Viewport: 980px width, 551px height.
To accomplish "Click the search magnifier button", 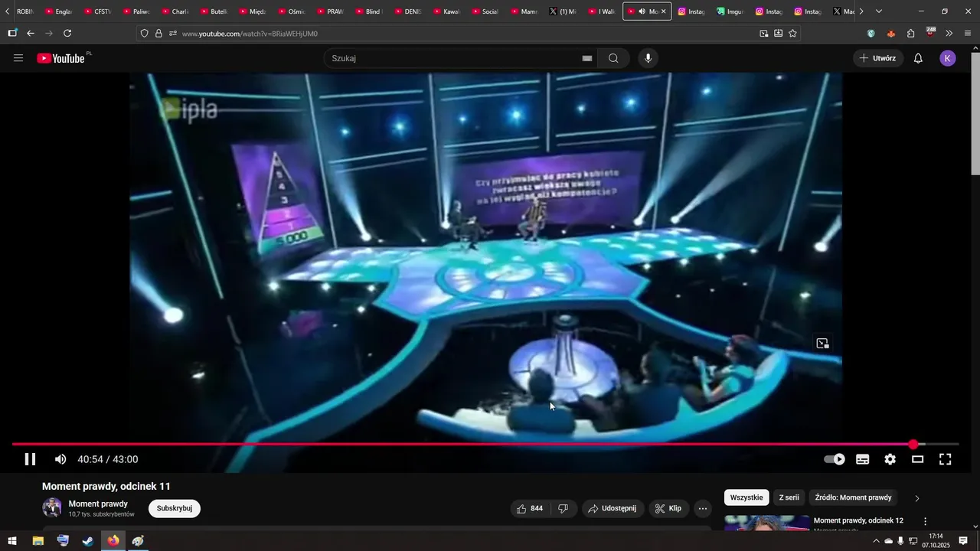I will tap(613, 58).
